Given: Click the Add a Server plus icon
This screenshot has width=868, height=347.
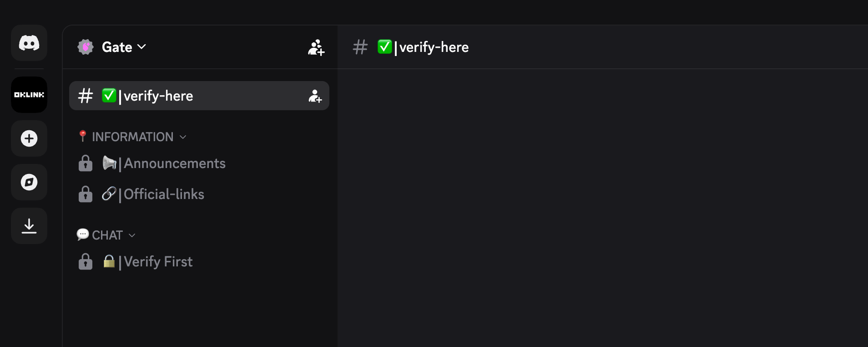Looking at the screenshot, I should tap(29, 138).
